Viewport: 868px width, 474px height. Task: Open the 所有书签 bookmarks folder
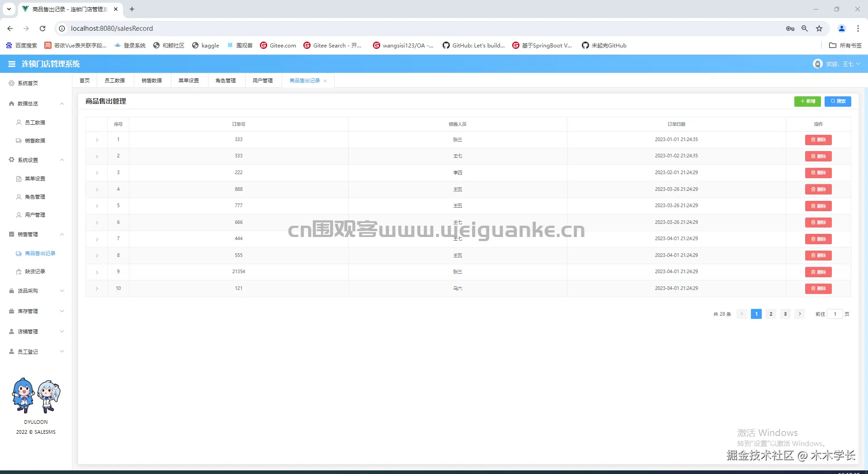(845, 45)
